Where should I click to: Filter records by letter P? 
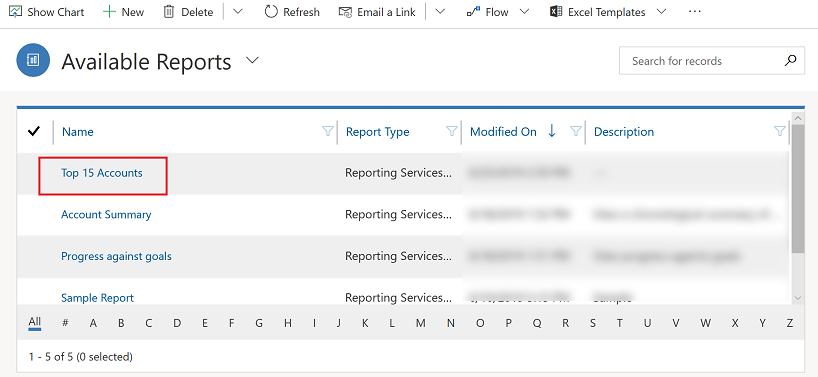pos(509,323)
